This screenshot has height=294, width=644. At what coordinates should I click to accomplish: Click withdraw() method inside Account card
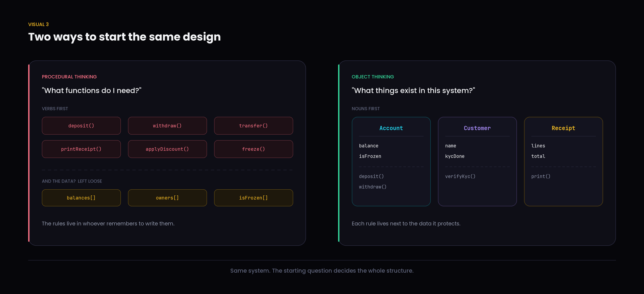373,187
